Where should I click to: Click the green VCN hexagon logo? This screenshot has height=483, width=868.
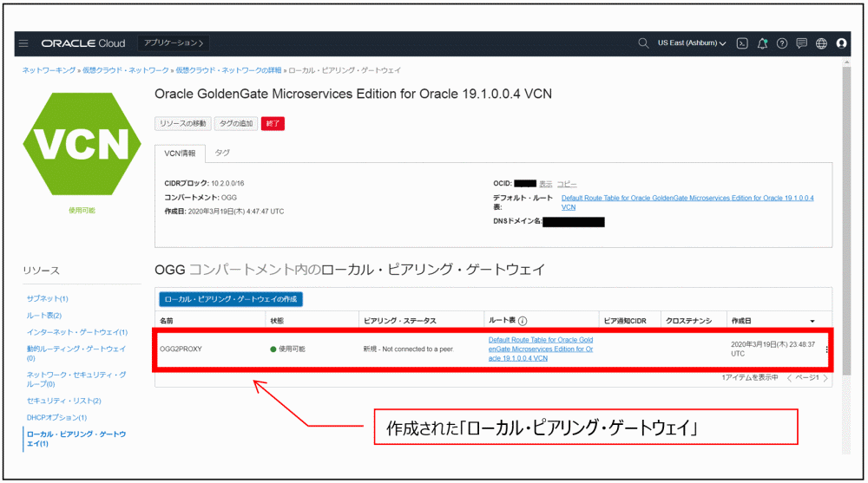click(82, 144)
